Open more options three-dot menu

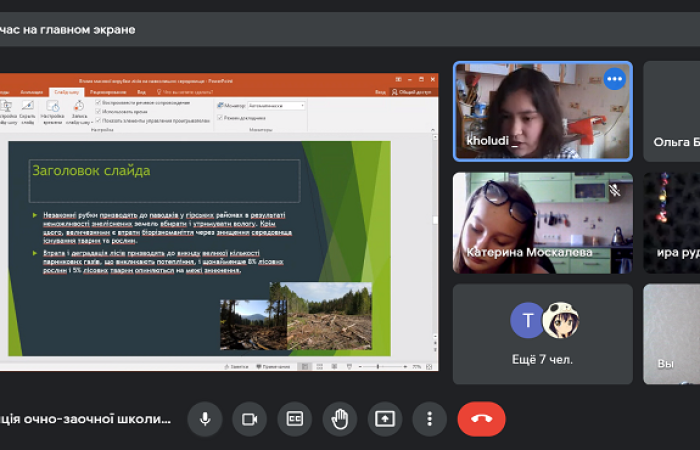429,418
